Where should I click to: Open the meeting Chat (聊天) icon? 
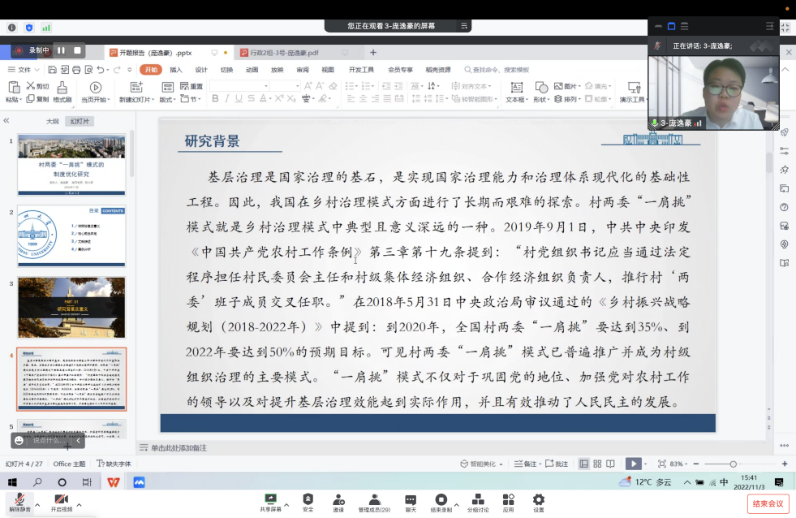[x=410, y=502]
